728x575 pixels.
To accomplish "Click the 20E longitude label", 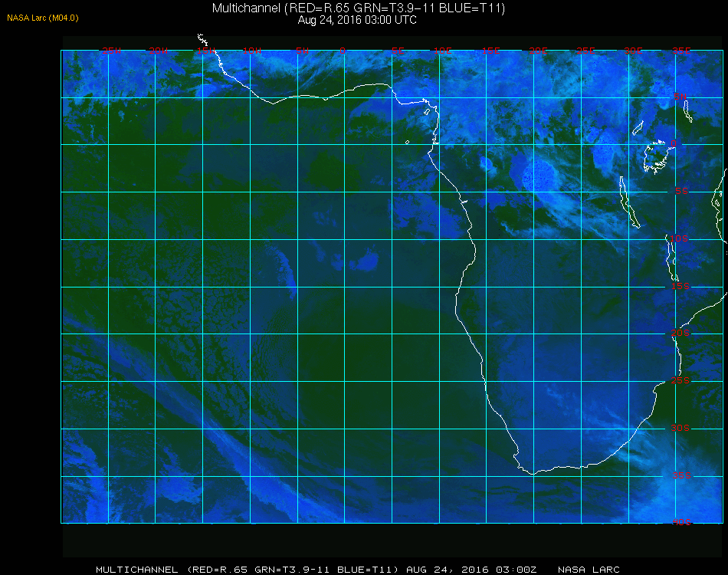I will pyautogui.click(x=538, y=51).
